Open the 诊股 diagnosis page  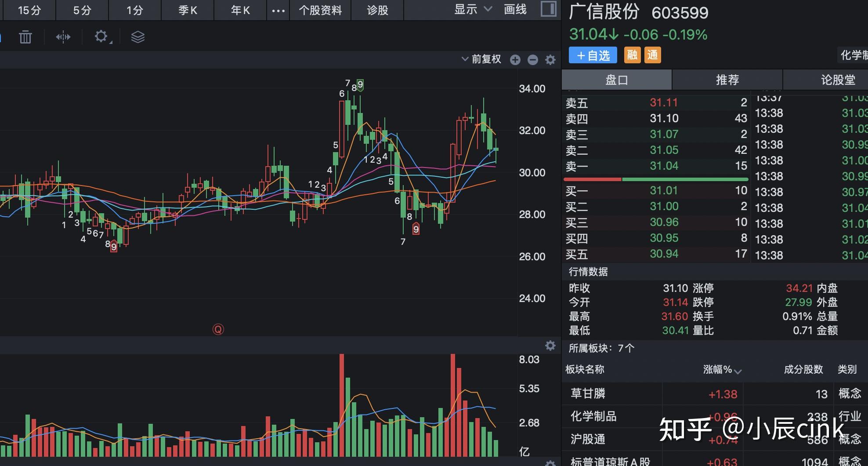pos(377,10)
